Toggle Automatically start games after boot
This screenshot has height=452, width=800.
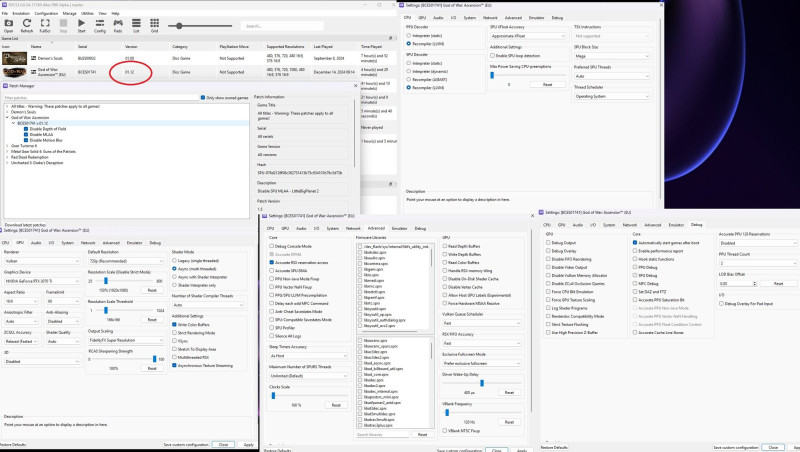click(635, 243)
